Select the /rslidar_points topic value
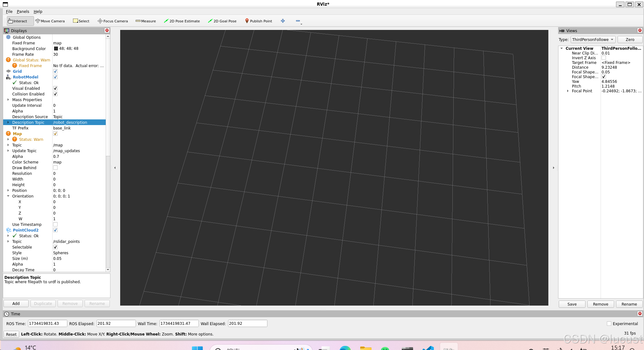 click(x=66, y=241)
